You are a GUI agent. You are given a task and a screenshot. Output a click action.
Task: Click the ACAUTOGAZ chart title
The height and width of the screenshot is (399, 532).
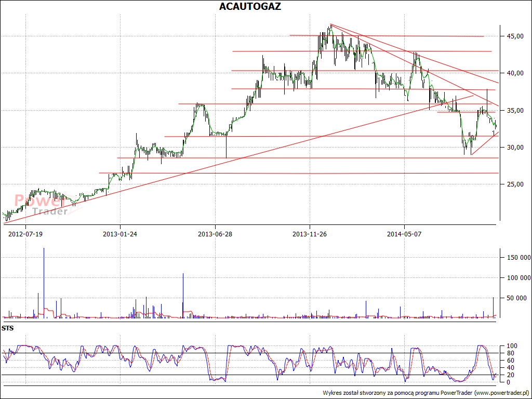click(x=250, y=6)
